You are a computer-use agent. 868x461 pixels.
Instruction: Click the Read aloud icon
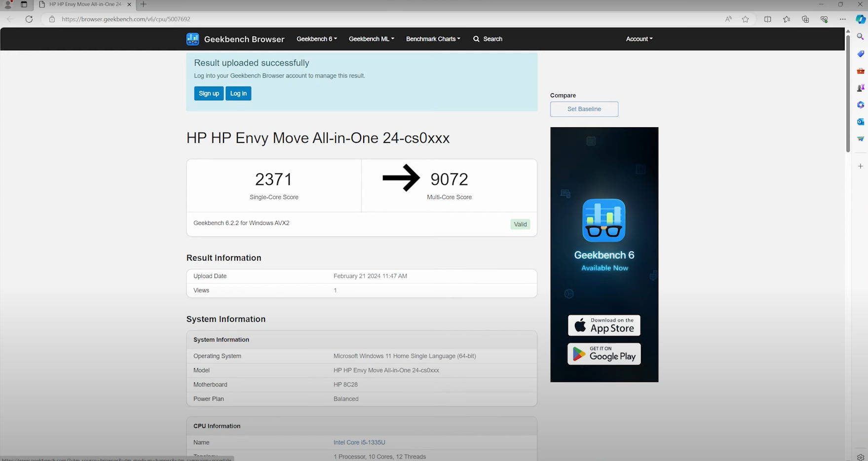pos(728,19)
